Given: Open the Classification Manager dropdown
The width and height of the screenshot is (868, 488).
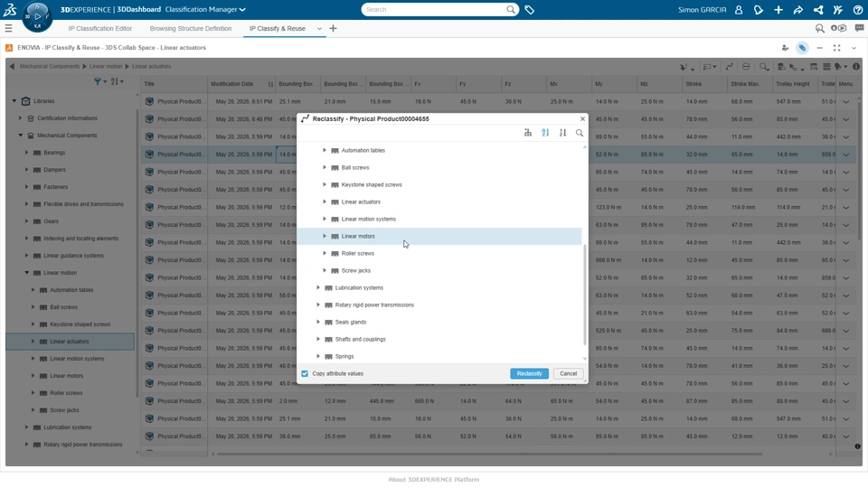Looking at the screenshot, I should point(205,9).
